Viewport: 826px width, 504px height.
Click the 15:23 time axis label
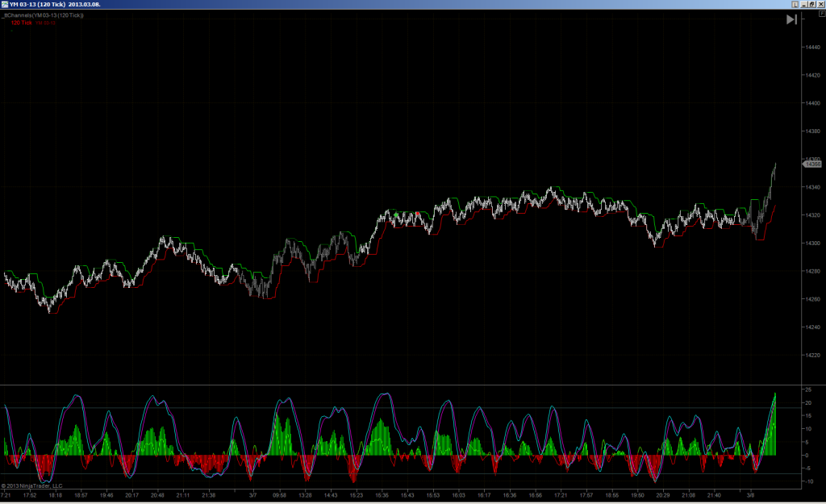click(356, 495)
